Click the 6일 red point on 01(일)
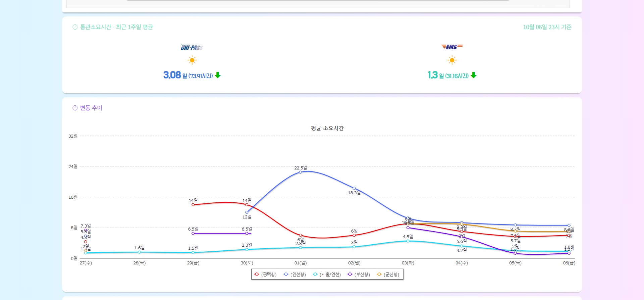This screenshot has width=644, height=300. (301, 235)
